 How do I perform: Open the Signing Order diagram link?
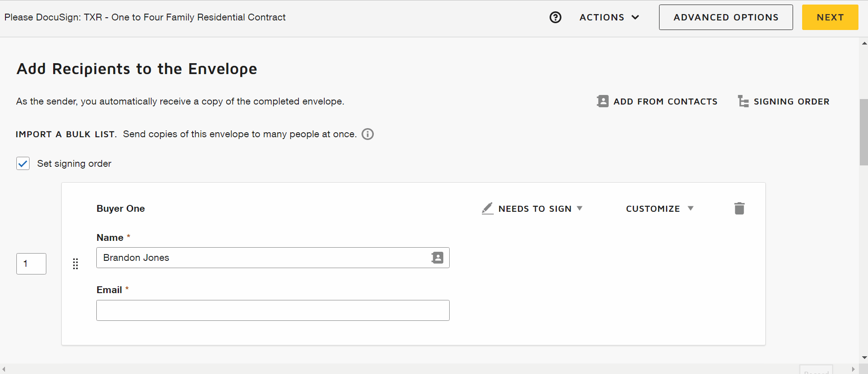click(784, 101)
